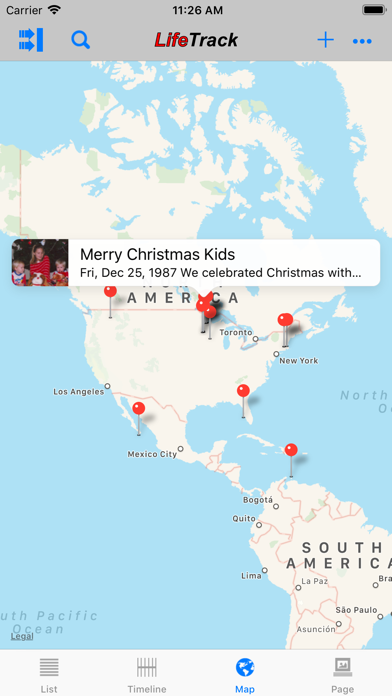Open the more options ellipsis menu
The width and height of the screenshot is (392, 696).
pos(362,41)
